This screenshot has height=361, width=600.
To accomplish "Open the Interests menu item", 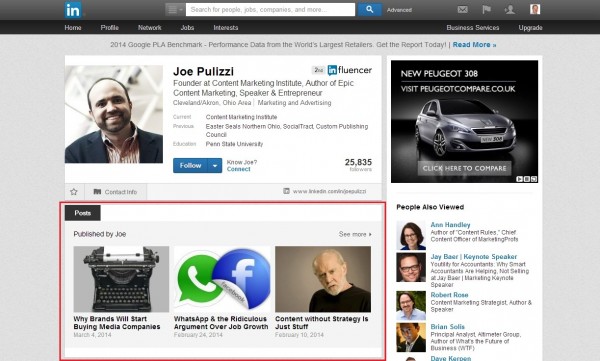I will pyautogui.click(x=226, y=28).
